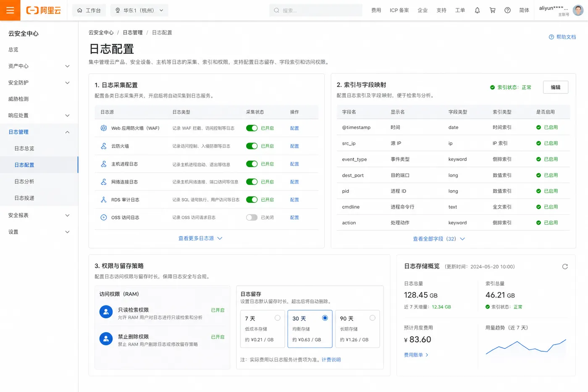Click the OSS access log icon
Viewport: 588px width, 392px height.
tap(104, 218)
